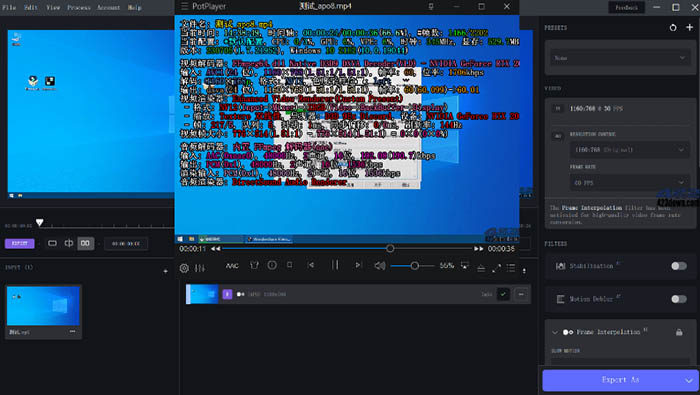The image size is (700, 395).
Task: Open the Export As dropdown arrow
Action: pos(690,380)
